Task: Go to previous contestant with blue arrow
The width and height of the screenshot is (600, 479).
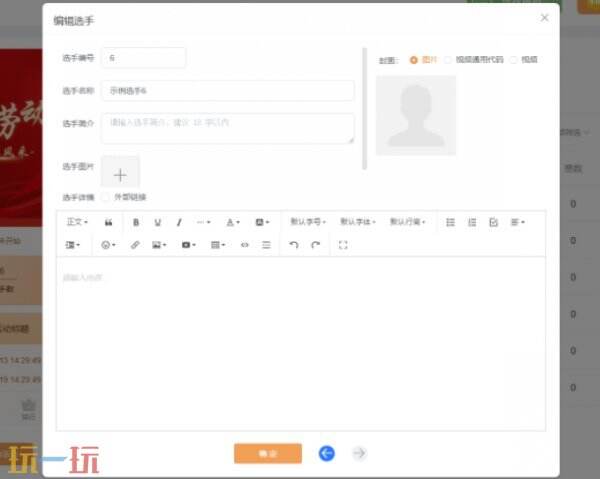Action: pyautogui.click(x=327, y=454)
